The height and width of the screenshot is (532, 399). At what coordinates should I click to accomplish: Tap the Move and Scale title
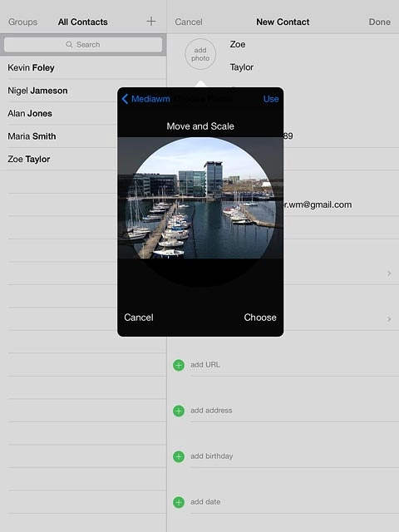[x=200, y=126]
